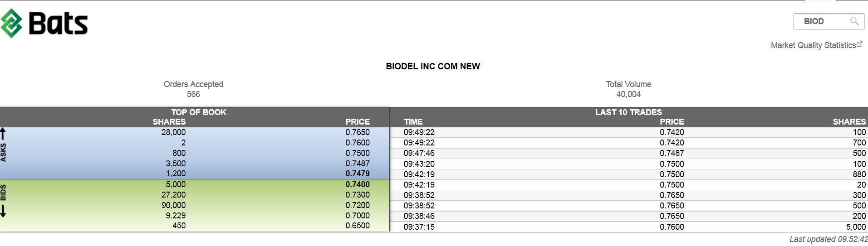Click the Last updated timestamp
The height and width of the screenshot is (246, 868).
point(828,239)
